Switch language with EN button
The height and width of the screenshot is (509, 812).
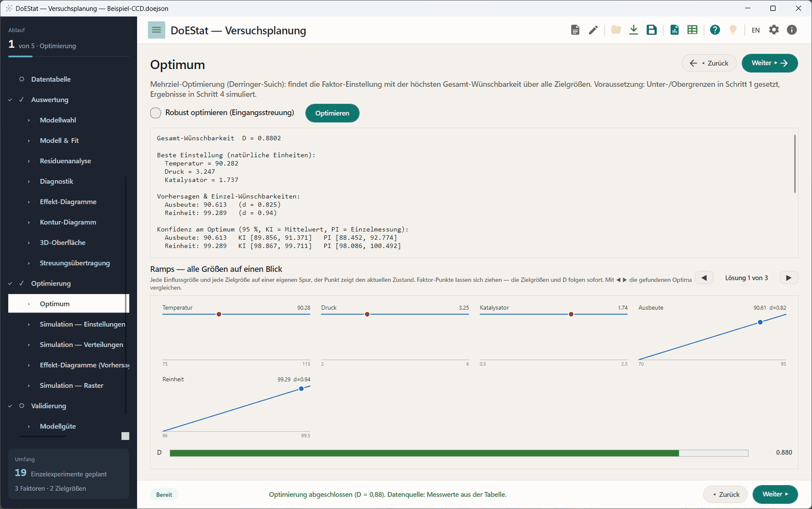pyautogui.click(x=756, y=30)
